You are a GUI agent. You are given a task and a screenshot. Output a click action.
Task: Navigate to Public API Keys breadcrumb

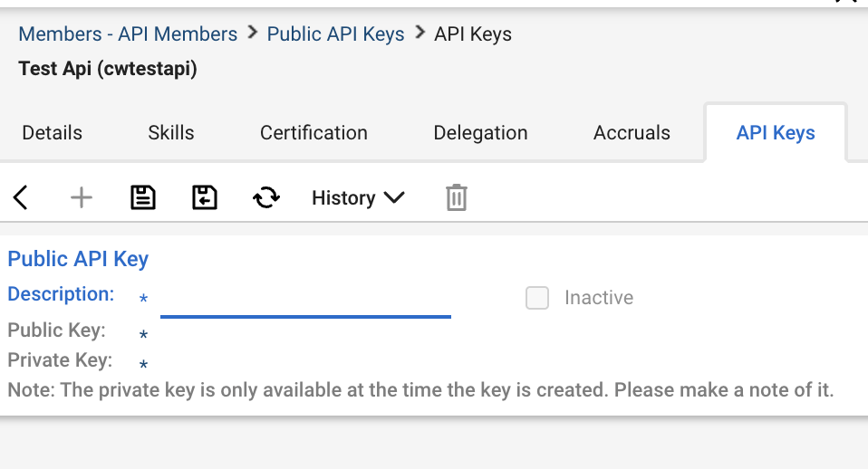pos(335,34)
